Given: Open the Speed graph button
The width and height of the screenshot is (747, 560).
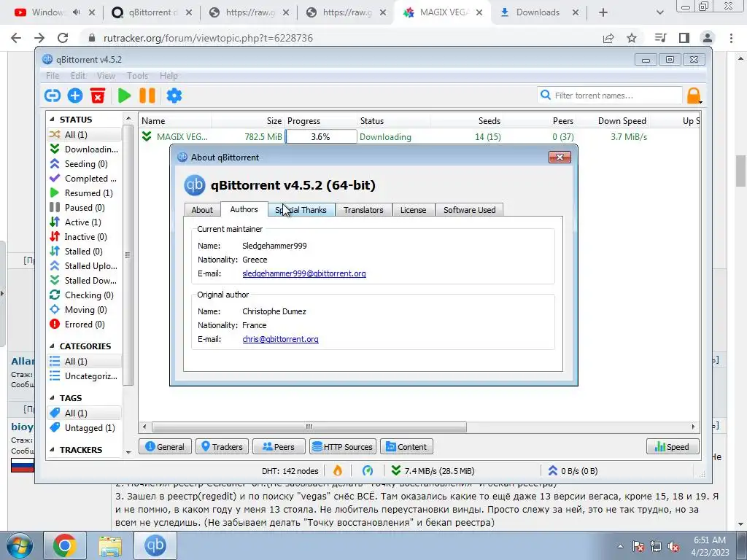Looking at the screenshot, I should click(x=672, y=447).
